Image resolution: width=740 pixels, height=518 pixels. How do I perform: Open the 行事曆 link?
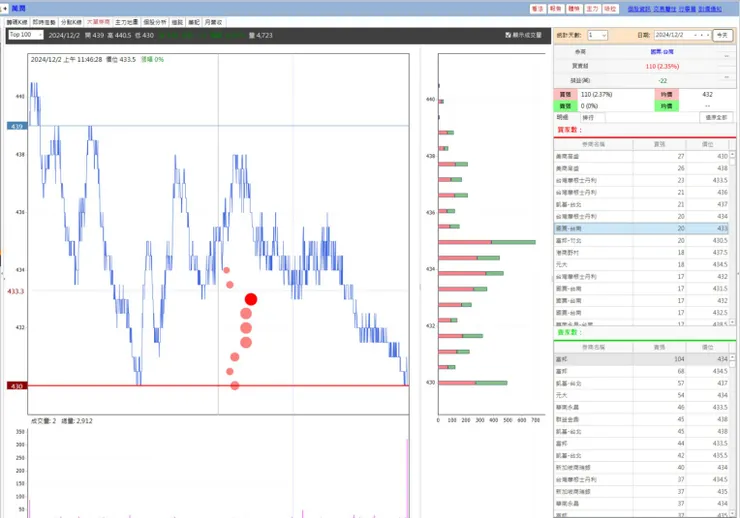(x=687, y=9)
